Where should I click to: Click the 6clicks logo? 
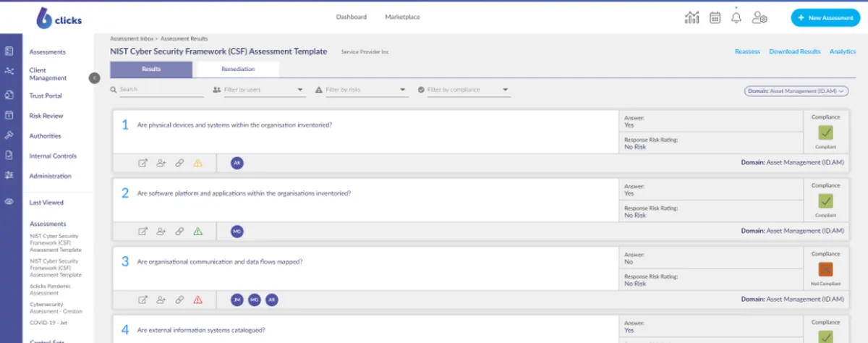(x=59, y=18)
